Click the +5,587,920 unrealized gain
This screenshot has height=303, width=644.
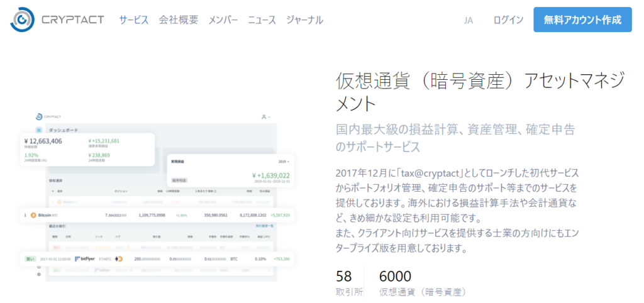[x=281, y=215]
